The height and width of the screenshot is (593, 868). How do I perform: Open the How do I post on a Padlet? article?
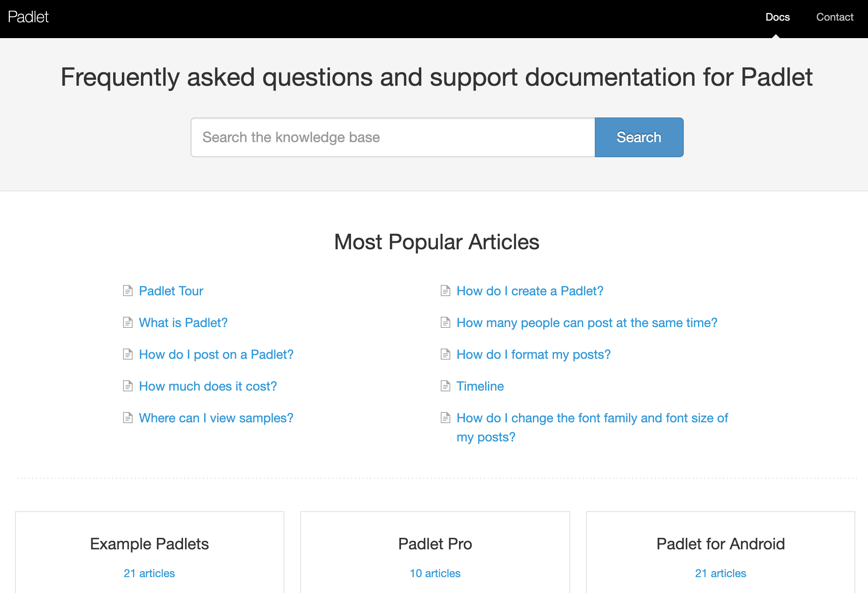tap(216, 354)
